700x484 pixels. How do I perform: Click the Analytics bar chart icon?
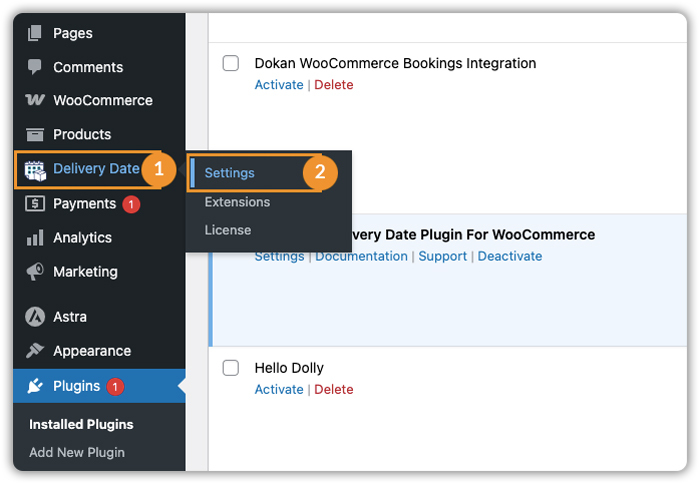pos(35,238)
